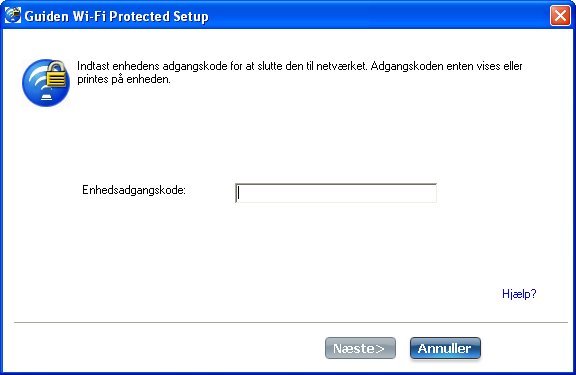Image resolution: width=576 pixels, height=375 pixels.
Task: Click the red X icon
Action: coord(560,16)
